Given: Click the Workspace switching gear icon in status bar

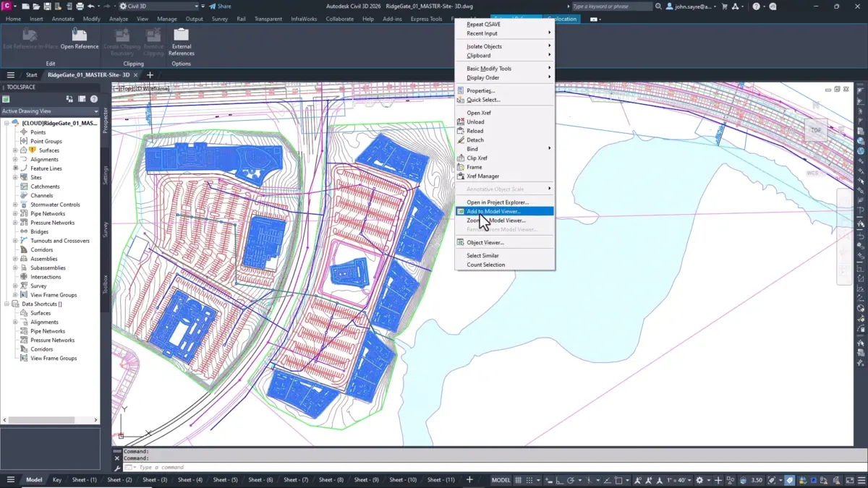Looking at the screenshot, I should [699, 480].
